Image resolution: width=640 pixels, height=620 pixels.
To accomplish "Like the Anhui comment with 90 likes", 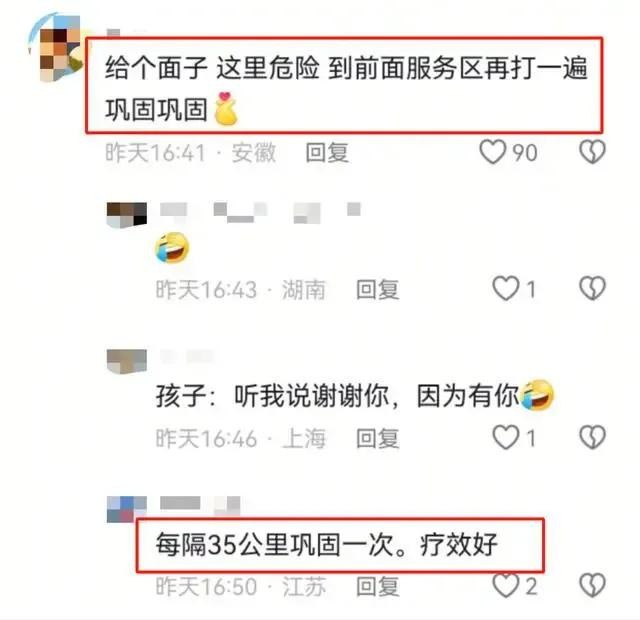I will [x=493, y=152].
